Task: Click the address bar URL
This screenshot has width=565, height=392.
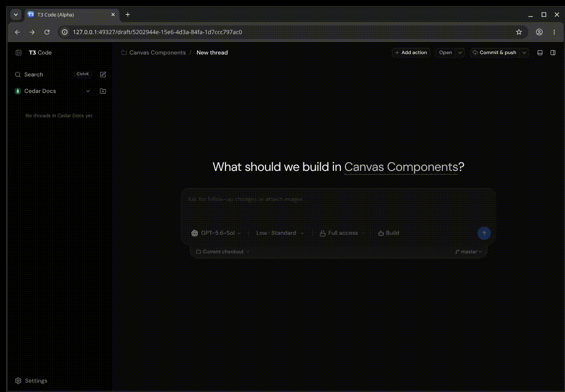Action: click(157, 32)
